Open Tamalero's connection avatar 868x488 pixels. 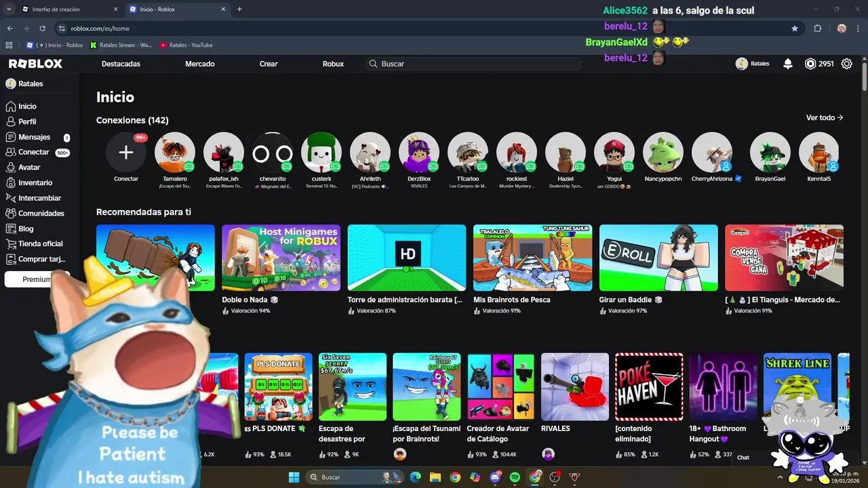175,152
